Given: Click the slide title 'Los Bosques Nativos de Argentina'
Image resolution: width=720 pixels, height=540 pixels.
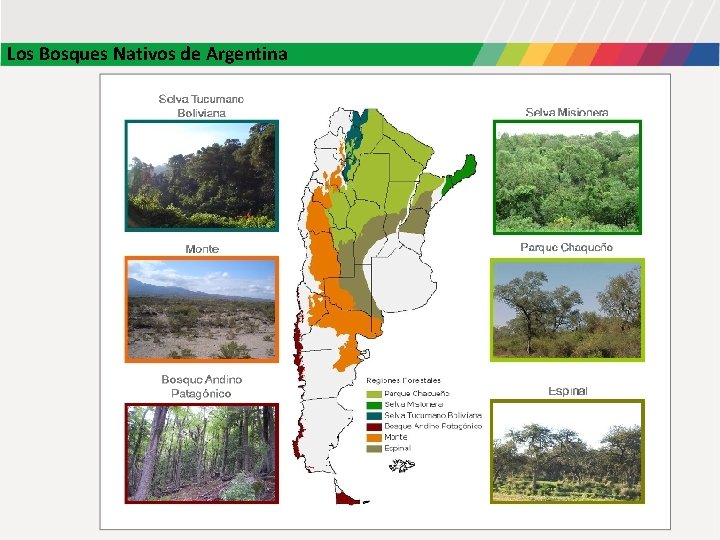Looking at the screenshot, I should (x=147, y=54).
